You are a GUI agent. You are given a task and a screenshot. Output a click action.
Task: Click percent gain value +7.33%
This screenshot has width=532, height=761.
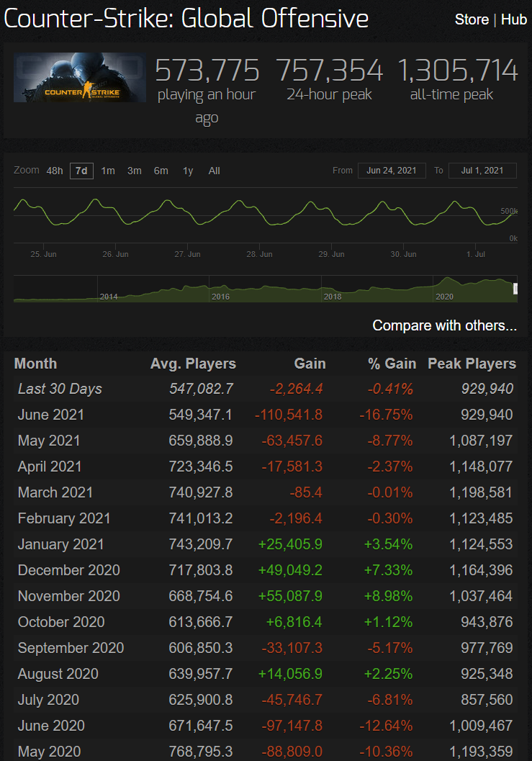click(388, 569)
